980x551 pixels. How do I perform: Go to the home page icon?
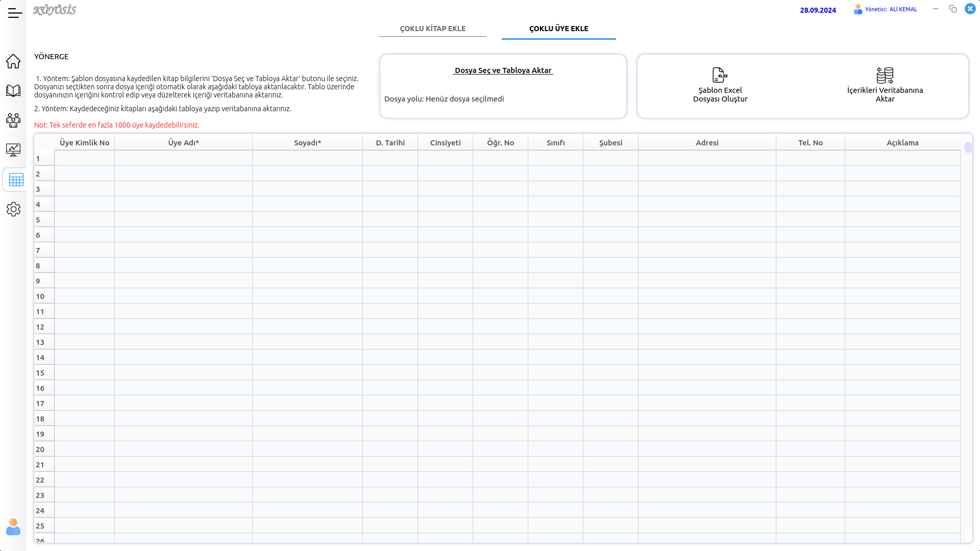tap(13, 61)
